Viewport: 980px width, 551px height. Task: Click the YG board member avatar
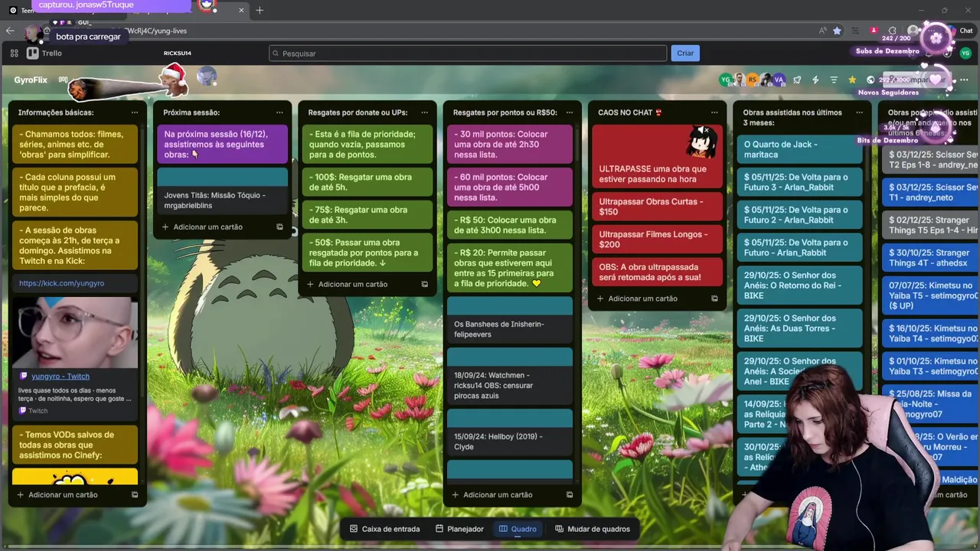(x=724, y=80)
